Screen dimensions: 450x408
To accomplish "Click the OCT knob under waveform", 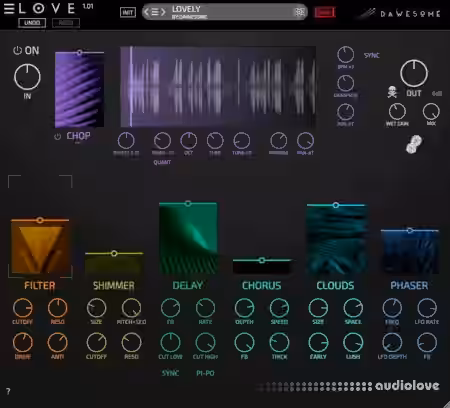I will (189, 141).
